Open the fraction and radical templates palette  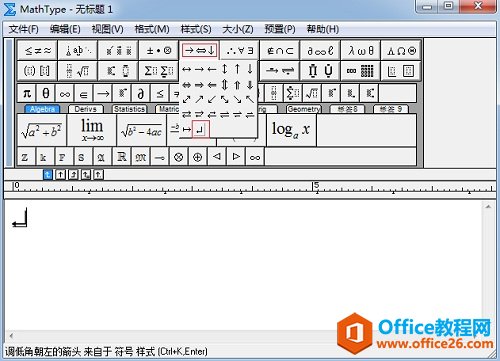(x=78, y=71)
